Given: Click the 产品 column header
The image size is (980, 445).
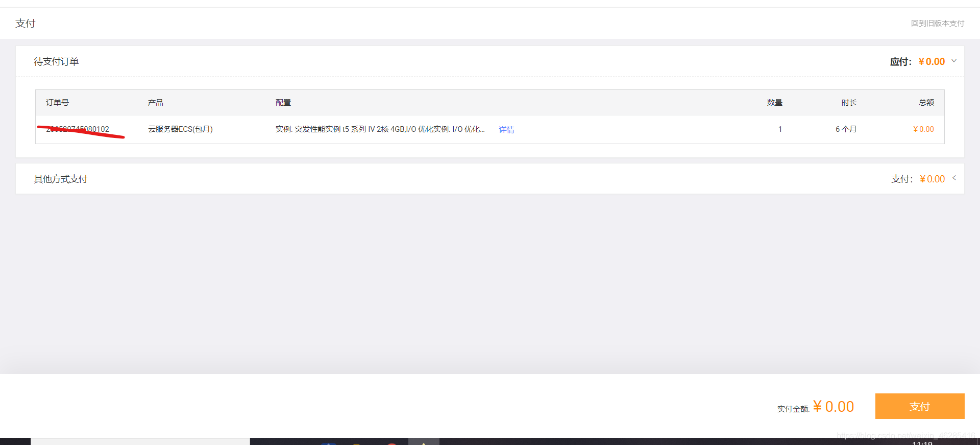Looking at the screenshot, I should [x=156, y=102].
